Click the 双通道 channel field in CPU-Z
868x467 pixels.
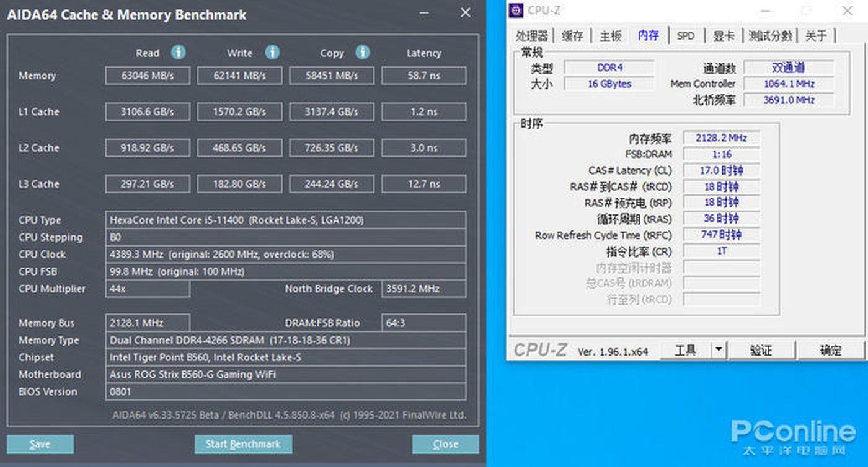tap(789, 68)
